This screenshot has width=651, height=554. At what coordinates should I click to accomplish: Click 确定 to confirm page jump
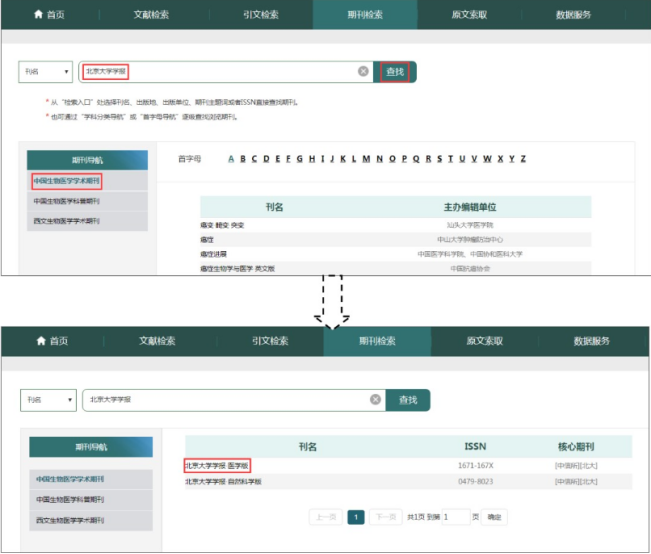click(x=494, y=517)
